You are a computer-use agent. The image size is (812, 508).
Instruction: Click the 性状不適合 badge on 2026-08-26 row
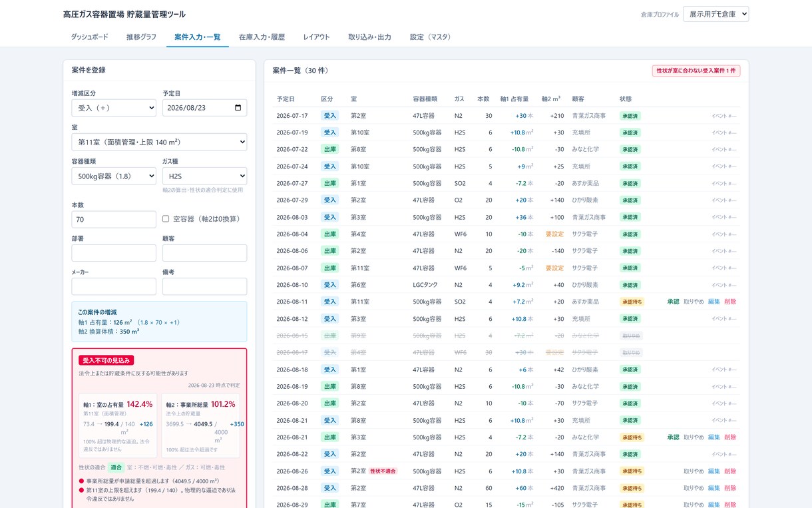(383, 471)
